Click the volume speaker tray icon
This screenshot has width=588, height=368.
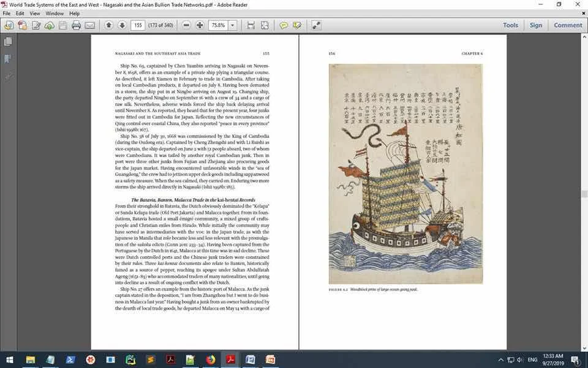[520, 360]
